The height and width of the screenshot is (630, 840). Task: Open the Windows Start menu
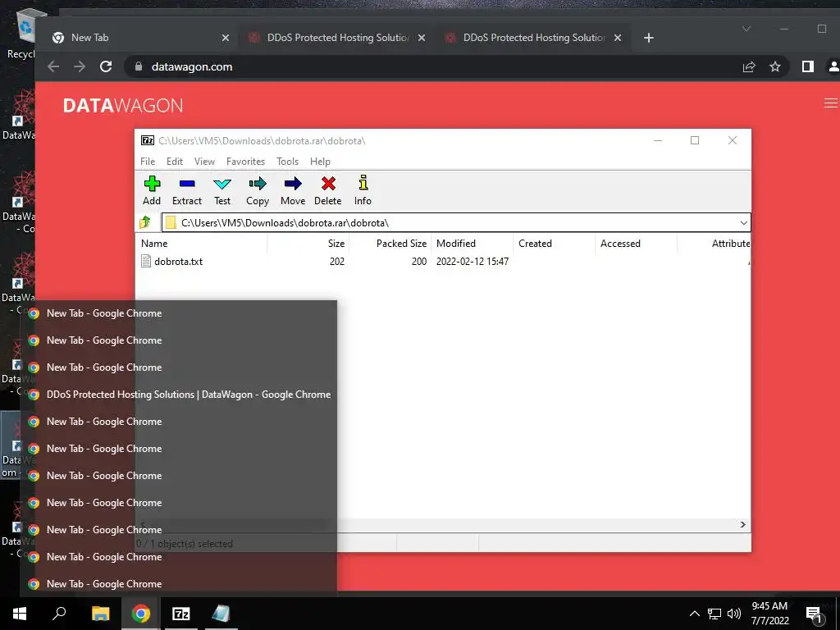20,614
